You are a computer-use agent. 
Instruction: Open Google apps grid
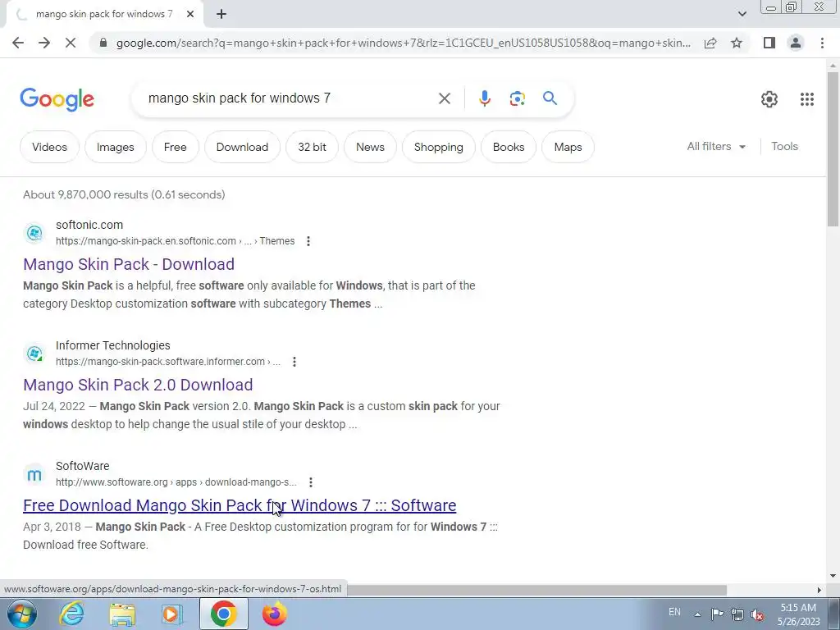coord(807,99)
